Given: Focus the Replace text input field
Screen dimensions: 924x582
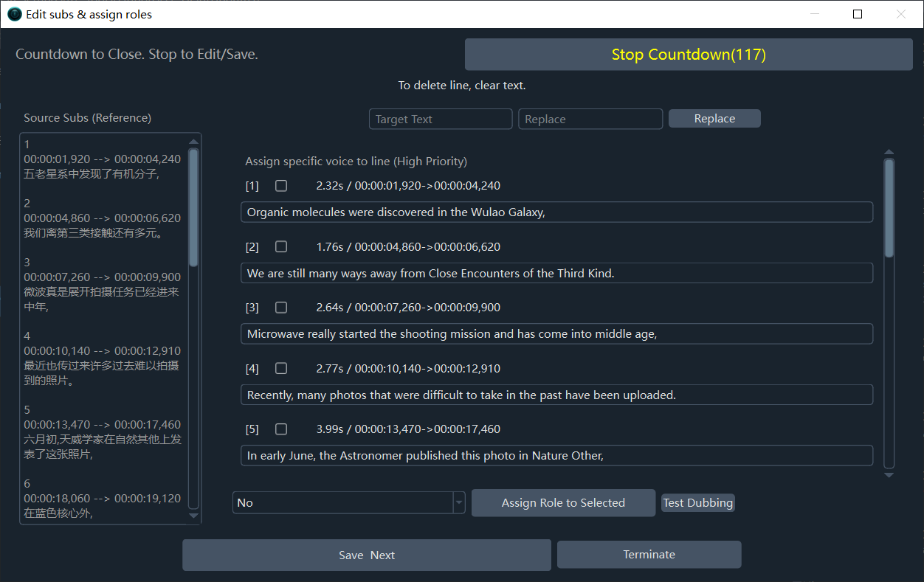Looking at the screenshot, I should tap(590, 119).
